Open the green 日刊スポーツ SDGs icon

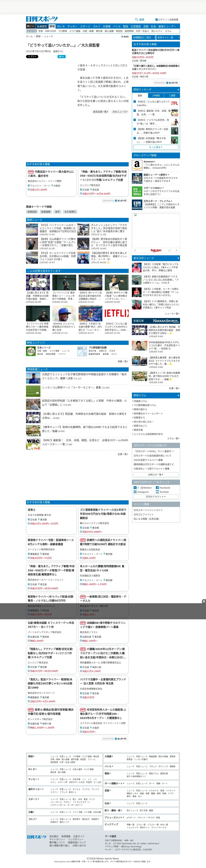pyautogui.click(x=137, y=191)
